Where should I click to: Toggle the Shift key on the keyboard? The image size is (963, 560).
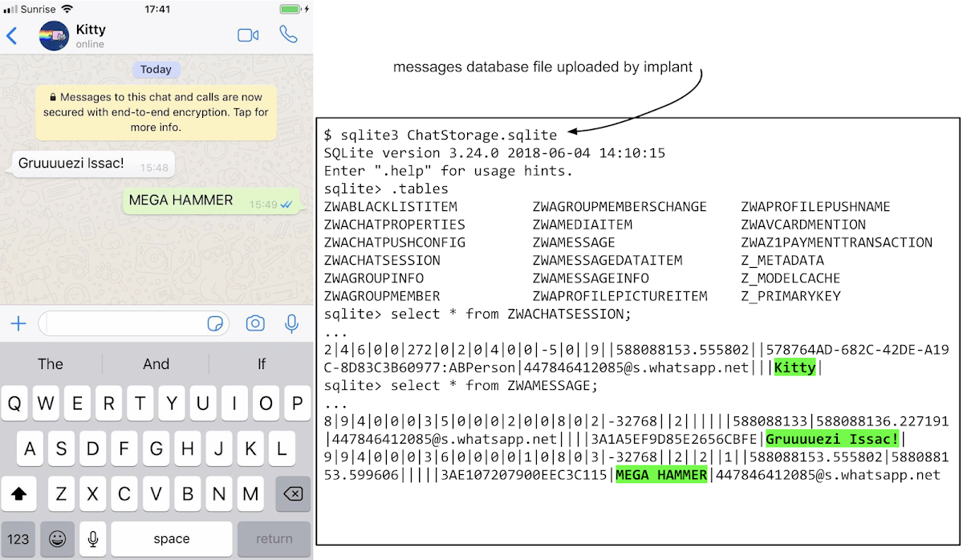tap(18, 494)
